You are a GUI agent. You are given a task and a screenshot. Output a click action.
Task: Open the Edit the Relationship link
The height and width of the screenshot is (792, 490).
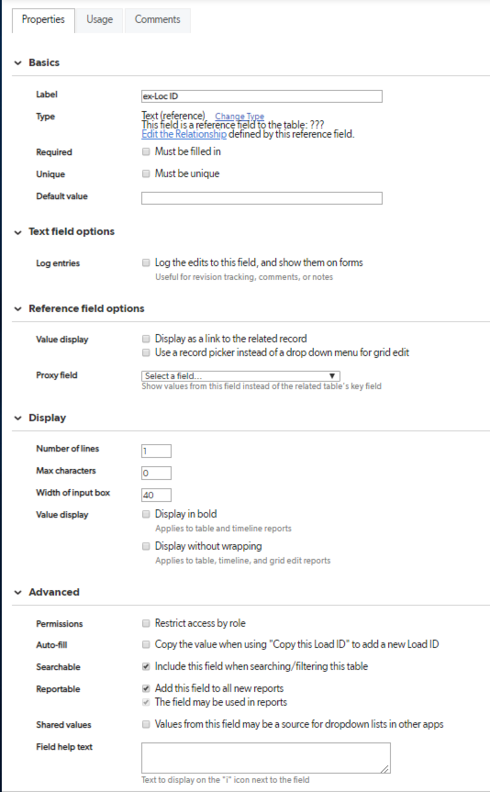tap(184, 134)
